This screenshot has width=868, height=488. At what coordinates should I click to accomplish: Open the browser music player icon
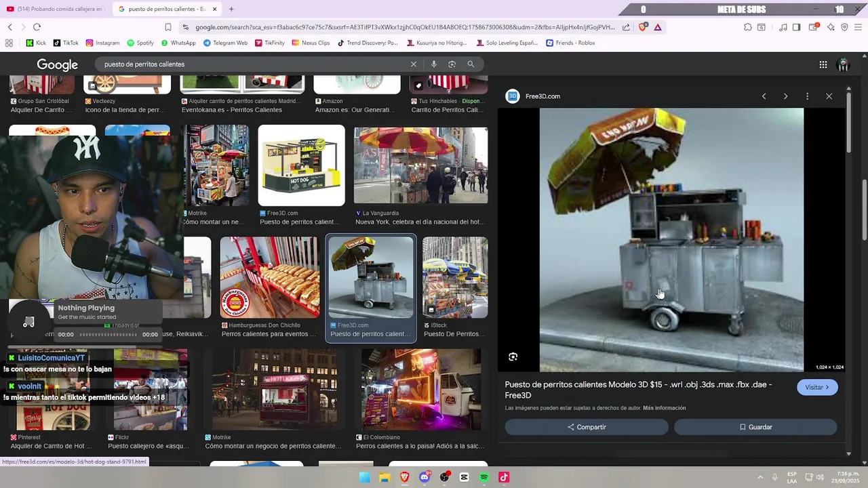point(783,27)
